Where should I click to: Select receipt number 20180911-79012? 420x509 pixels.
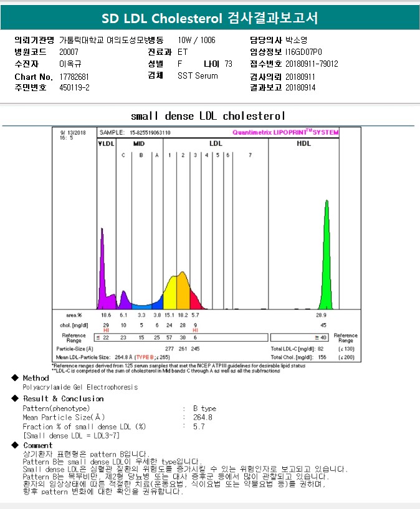pos(312,64)
